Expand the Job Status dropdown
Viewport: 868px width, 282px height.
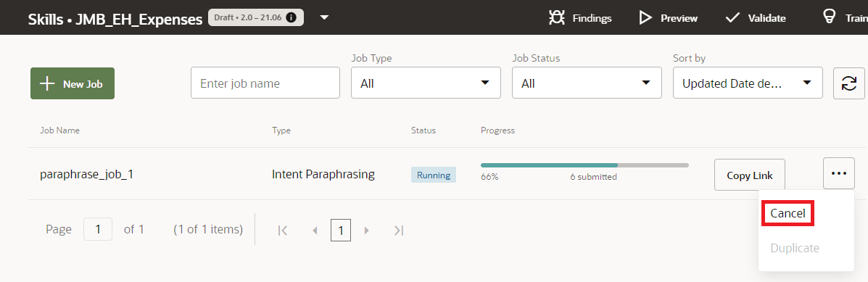pos(587,83)
